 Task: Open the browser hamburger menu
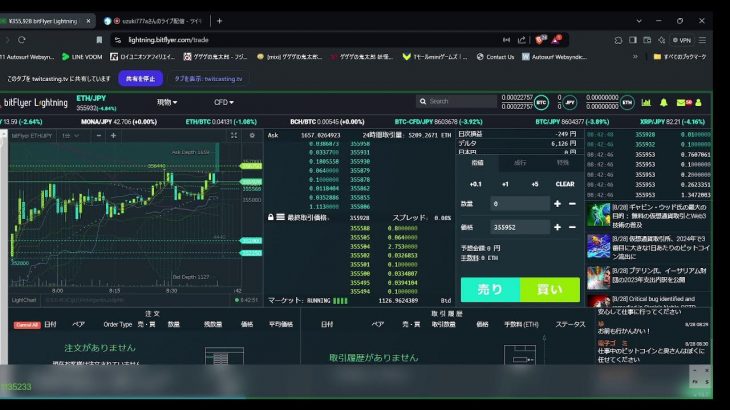coord(702,40)
